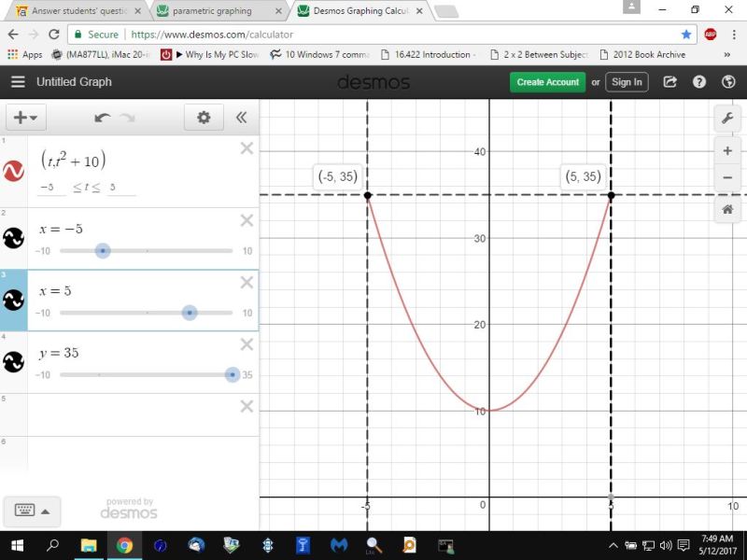Reset graph to default home view

(x=727, y=209)
